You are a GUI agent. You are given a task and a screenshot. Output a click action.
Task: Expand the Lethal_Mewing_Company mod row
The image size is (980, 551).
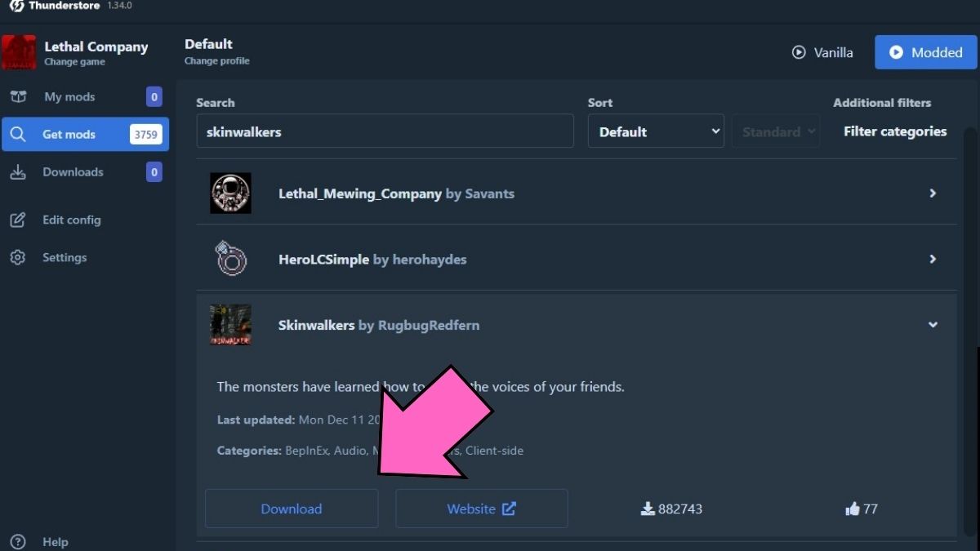point(933,193)
